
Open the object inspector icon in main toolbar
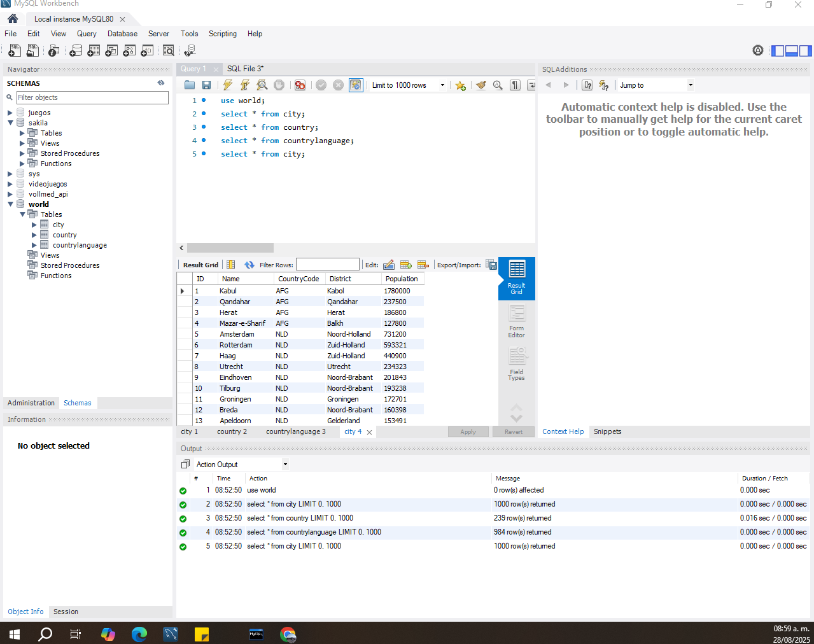(x=53, y=50)
